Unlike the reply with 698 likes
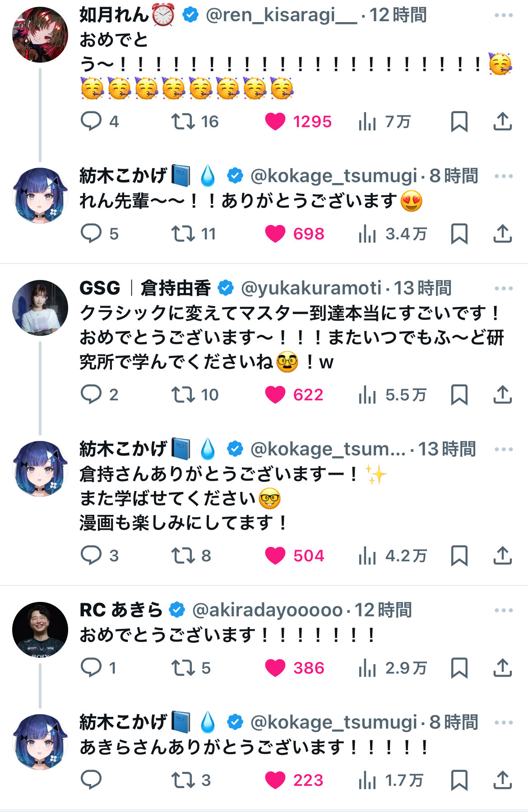528x812 pixels. click(x=275, y=234)
